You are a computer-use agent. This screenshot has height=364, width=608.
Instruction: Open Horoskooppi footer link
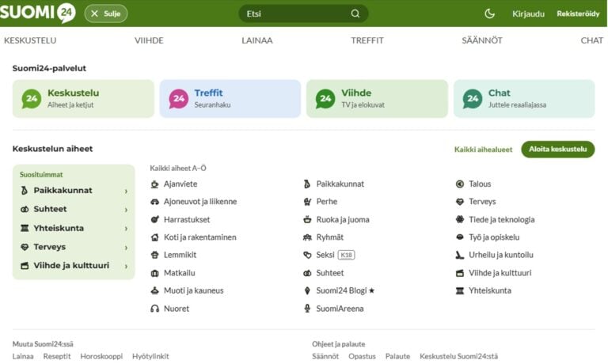[101, 356]
